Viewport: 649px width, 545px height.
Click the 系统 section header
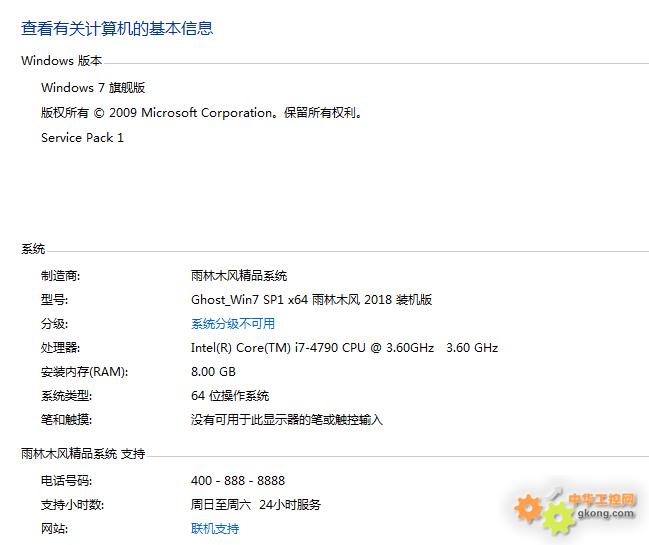pos(33,249)
